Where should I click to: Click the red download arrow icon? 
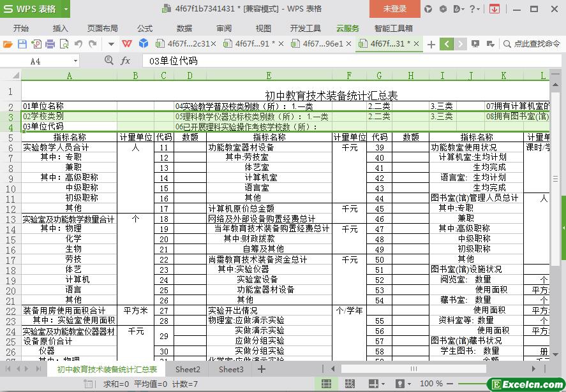pos(495,9)
